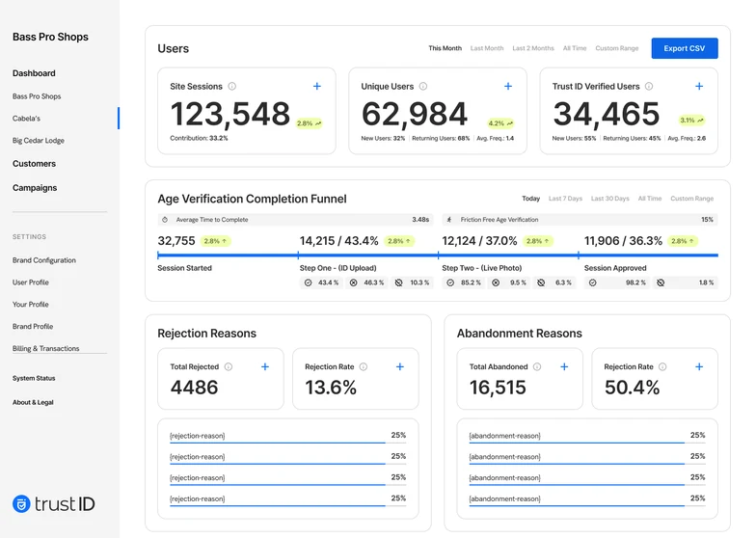
Task: Click info icon next to Unique Users
Action: coord(422,87)
